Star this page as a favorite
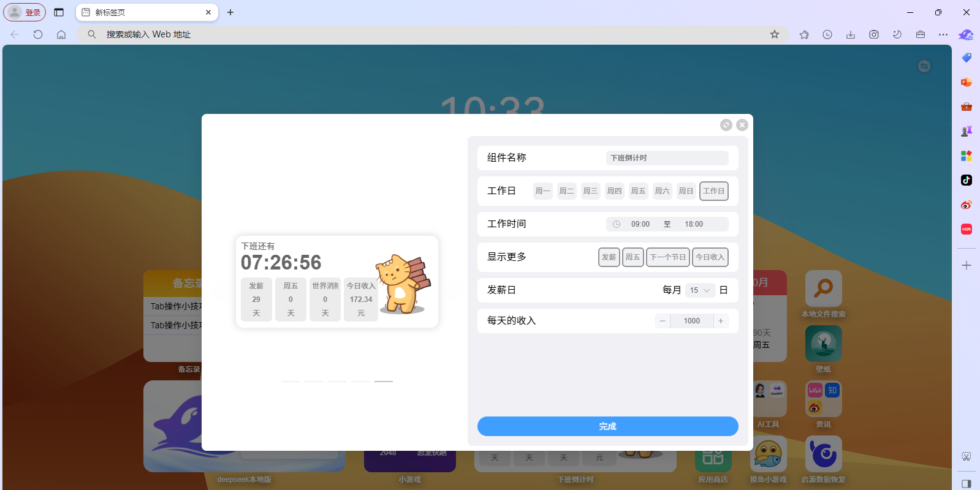 pos(775,34)
